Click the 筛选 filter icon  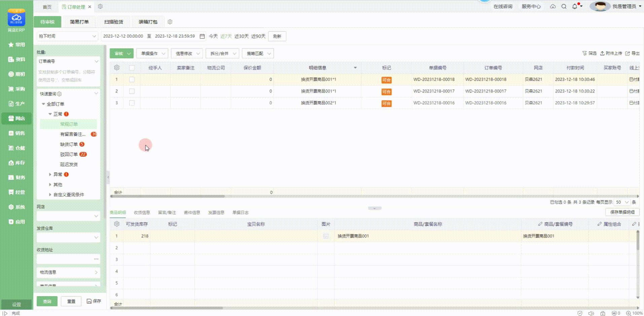pos(584,53)
